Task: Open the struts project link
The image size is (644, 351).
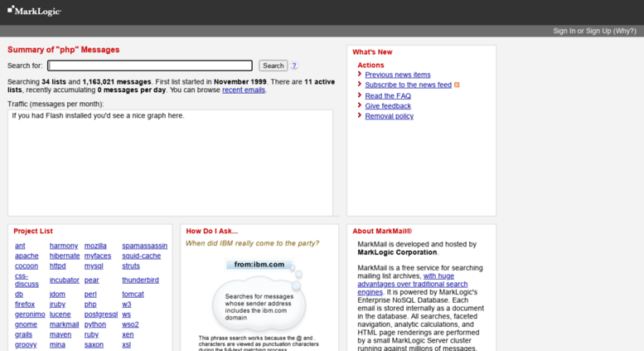Action: [x=131, y=266]
